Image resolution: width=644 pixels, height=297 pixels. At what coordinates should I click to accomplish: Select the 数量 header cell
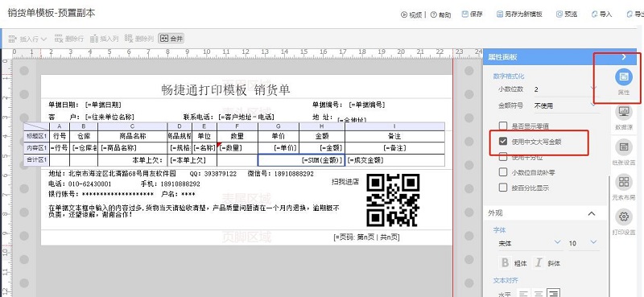click(x=237, y=136)
